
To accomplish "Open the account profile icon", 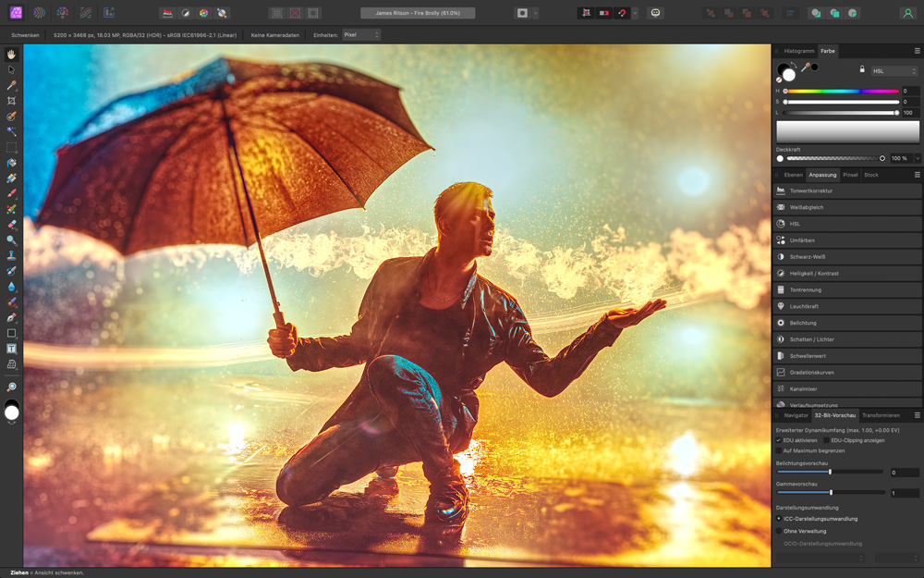I will pos(907,13).
